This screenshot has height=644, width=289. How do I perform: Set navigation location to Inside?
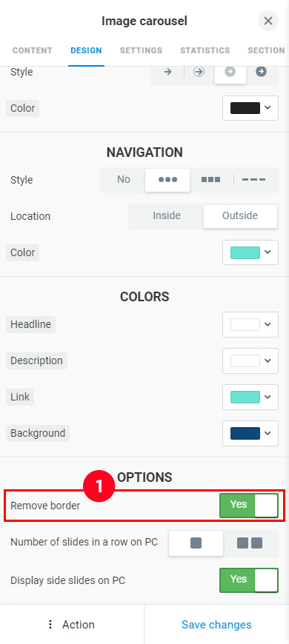(167, 215)
